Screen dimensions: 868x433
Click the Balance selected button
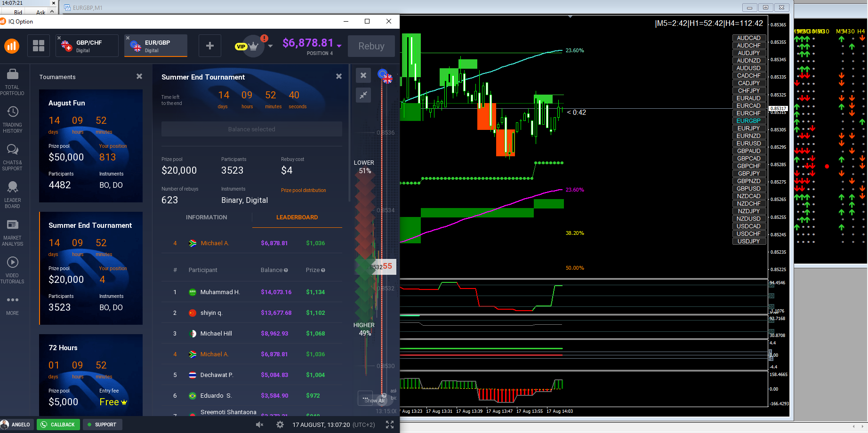[252, 129]
